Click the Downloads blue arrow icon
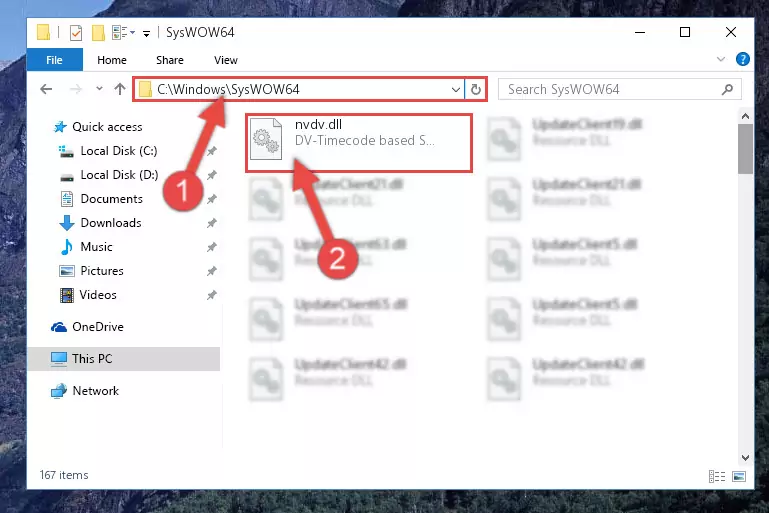The height and width of the screenshot is (513, 769). [67, 223]
